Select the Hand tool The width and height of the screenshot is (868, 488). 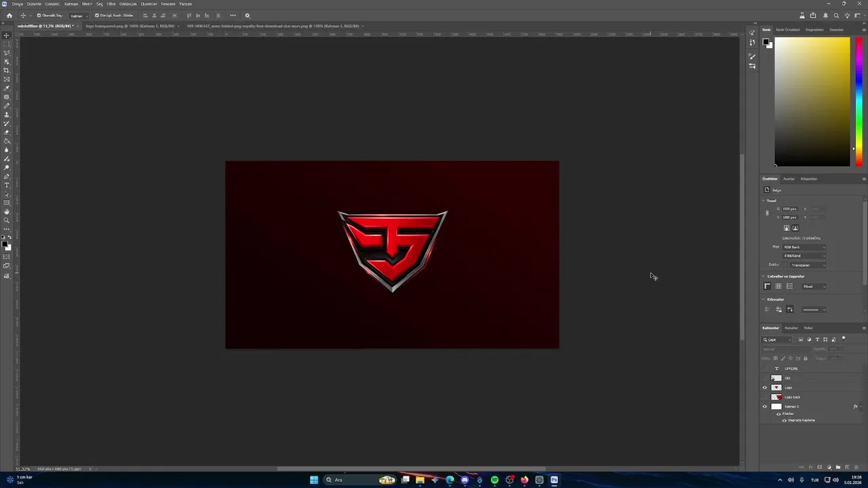click(7, 211)
